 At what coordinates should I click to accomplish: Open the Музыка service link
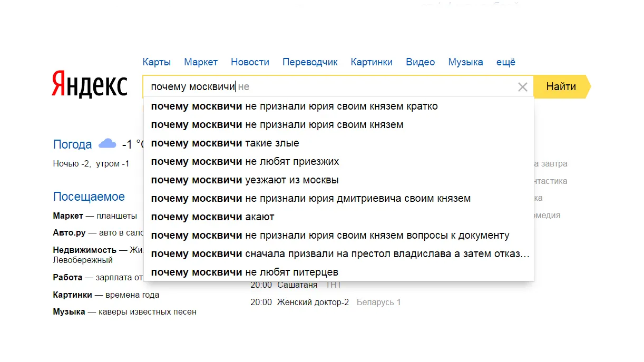click(465, 62)
